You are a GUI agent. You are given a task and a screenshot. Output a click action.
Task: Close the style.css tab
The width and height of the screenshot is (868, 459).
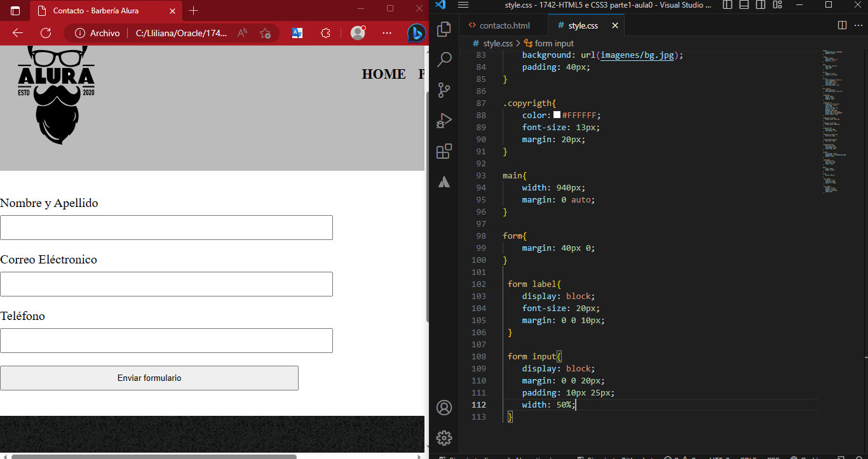[x=614, y=25]
